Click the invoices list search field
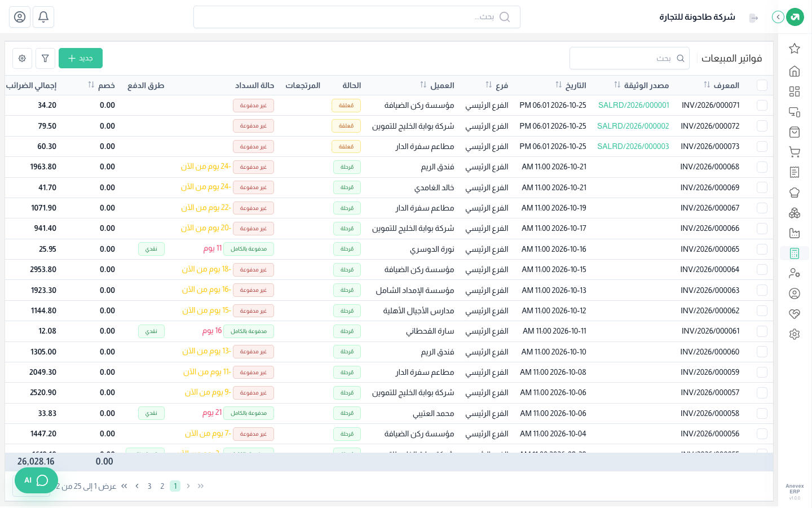 click(x=629, y=58)
